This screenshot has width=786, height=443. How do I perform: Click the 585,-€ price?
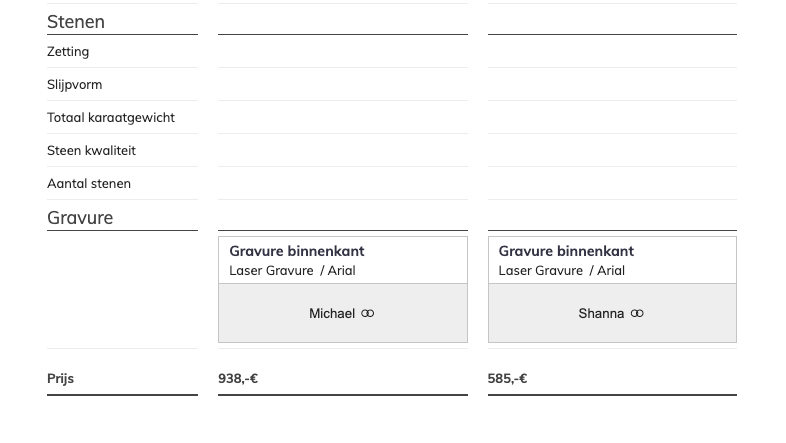coord(507,379)
